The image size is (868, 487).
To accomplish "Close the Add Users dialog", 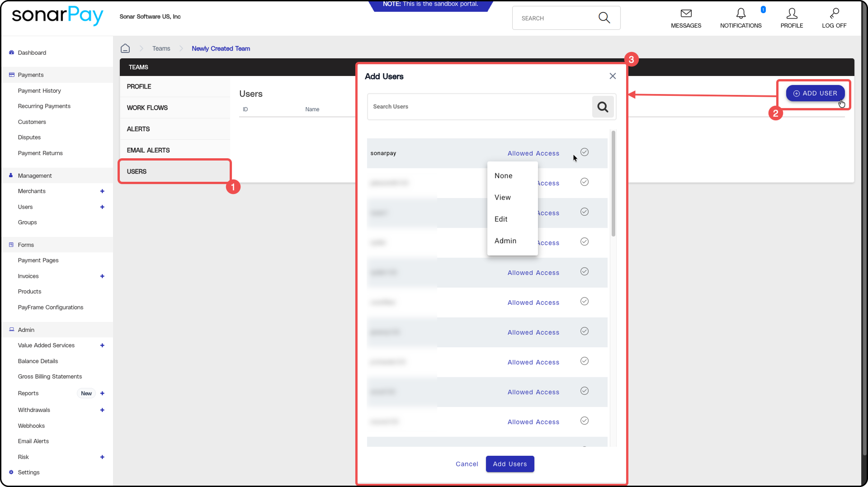I will (613, 76).
